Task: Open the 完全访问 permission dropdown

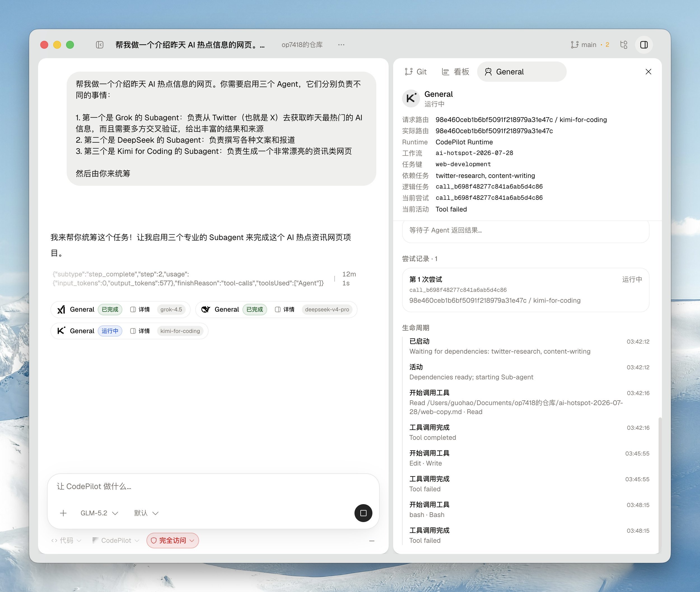Action: 173,541
